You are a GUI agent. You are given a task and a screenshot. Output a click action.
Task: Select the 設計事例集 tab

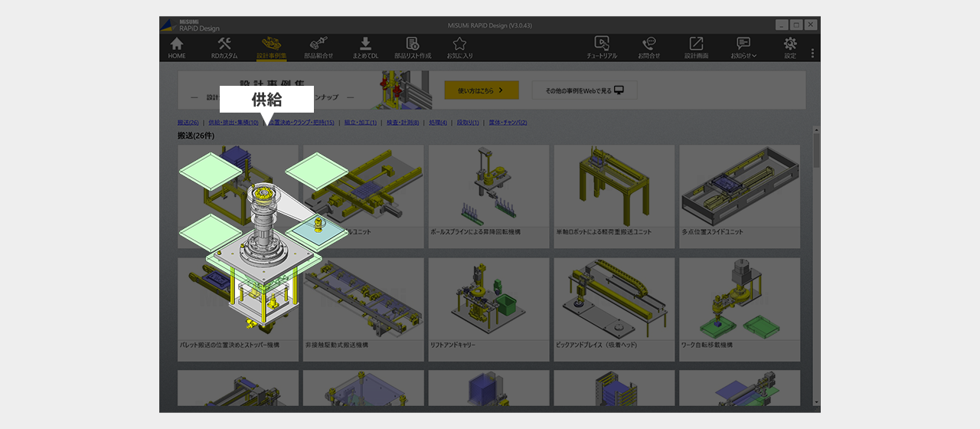pos(272,47)
